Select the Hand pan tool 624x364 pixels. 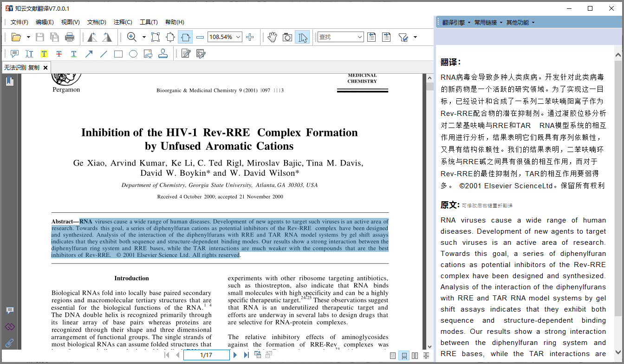coord(273,37)
